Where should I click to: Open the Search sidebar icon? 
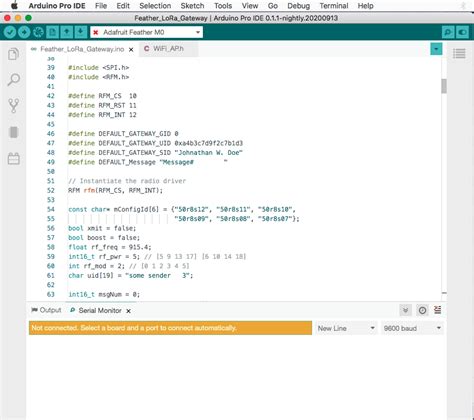coord(13,80)
